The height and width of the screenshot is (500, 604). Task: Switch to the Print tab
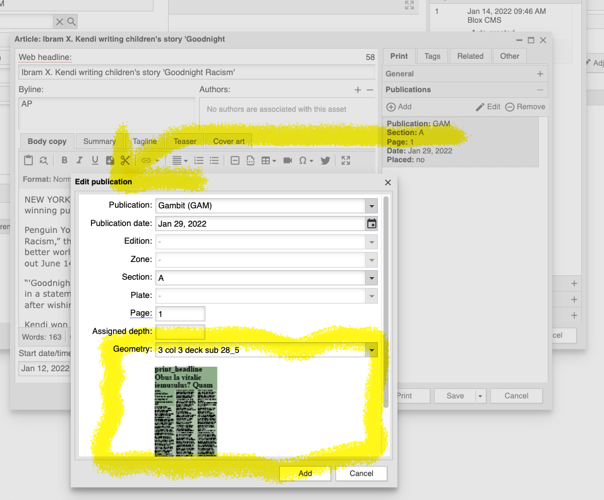399,56
